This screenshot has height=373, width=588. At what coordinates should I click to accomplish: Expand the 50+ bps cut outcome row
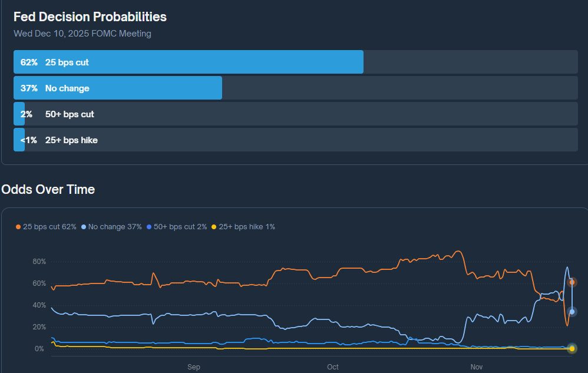295,114
